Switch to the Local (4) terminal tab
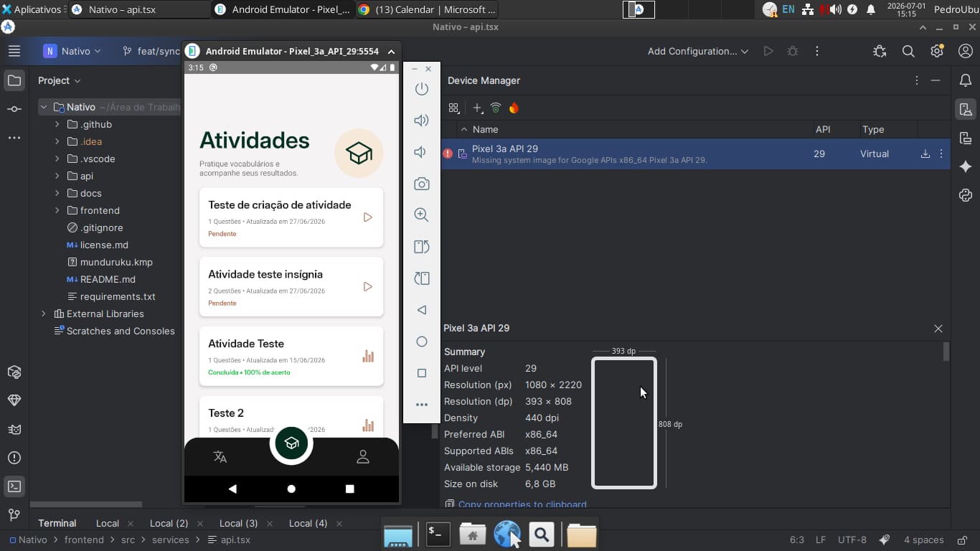 coord(308,523)
